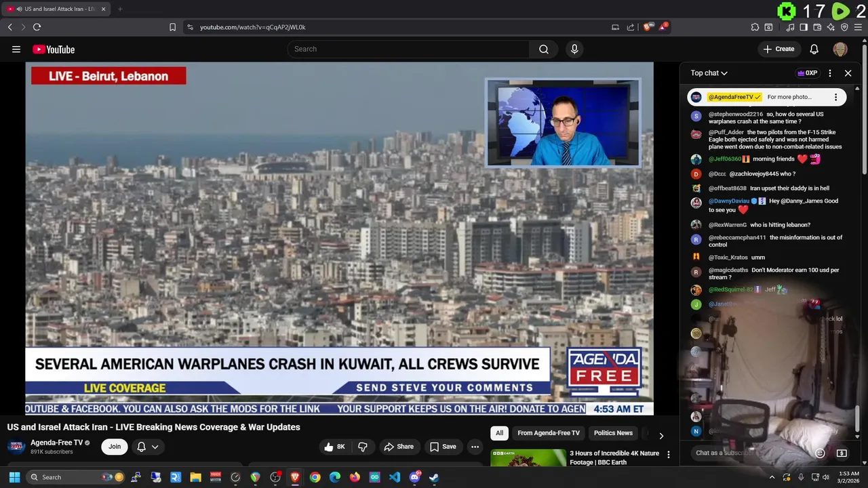This screenshot has height=488, width=868.
Task: Open the browser extensions puzzle icon
Action: pos(755,27)
